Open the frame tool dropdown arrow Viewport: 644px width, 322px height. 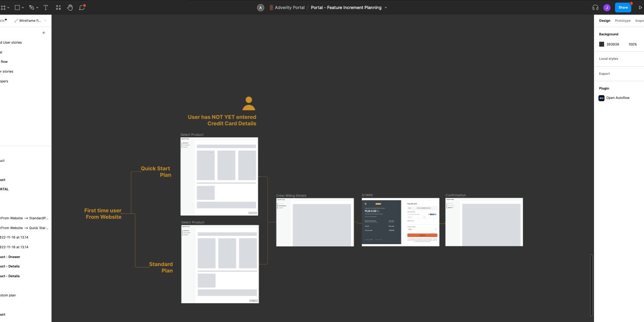[8, 8]
